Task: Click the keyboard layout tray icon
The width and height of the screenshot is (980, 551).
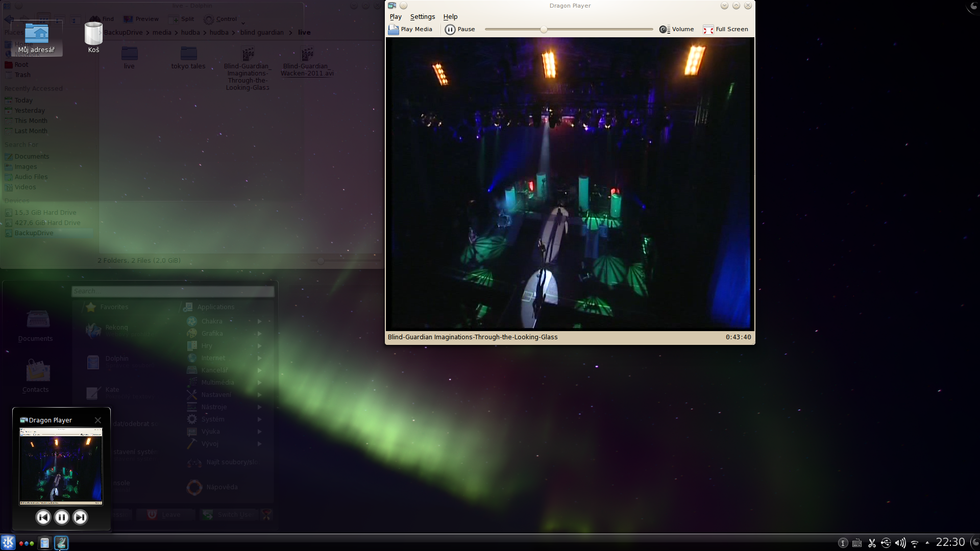Action: [857, 543]
